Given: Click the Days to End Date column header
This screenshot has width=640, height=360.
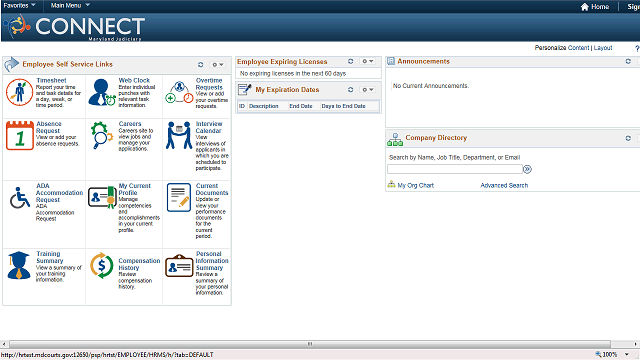Looking at the screenshot, I should [x=343, y=106].
